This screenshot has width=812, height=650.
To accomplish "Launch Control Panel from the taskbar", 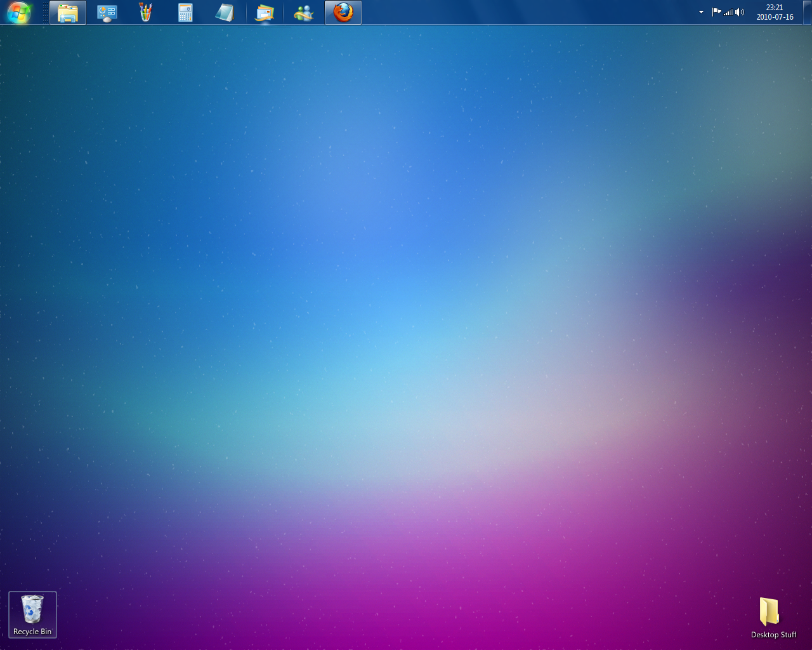I will (x=107, y=12).
